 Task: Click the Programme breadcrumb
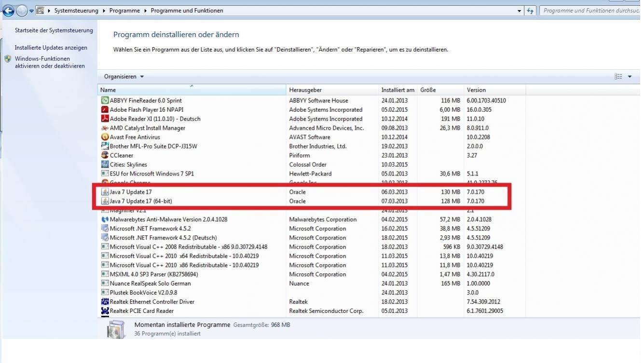point(124,11)
